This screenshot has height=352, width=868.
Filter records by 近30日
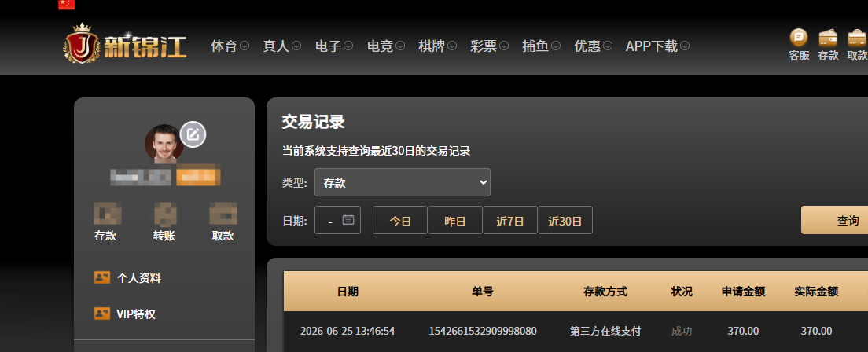(565, 220)
